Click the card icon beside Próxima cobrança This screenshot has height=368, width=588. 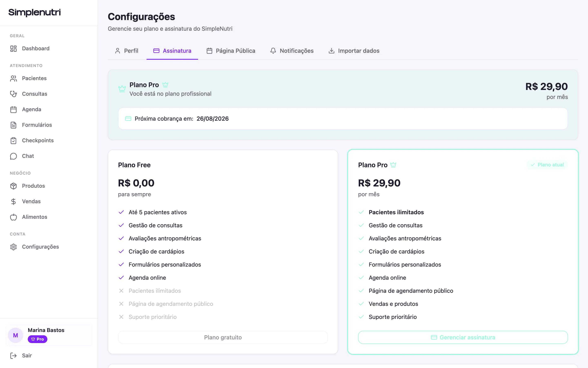click(128, 119)
